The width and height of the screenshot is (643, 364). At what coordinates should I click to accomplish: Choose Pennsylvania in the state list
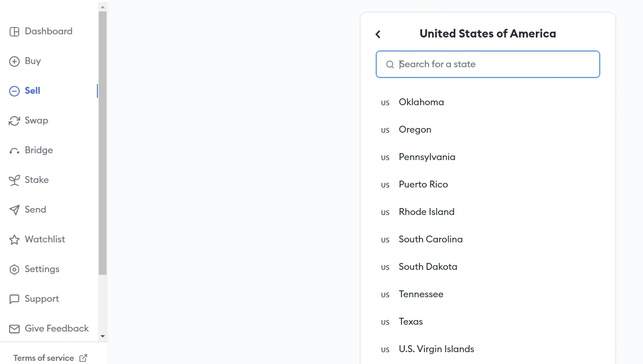pyautogui.click(x=427, y=157)
